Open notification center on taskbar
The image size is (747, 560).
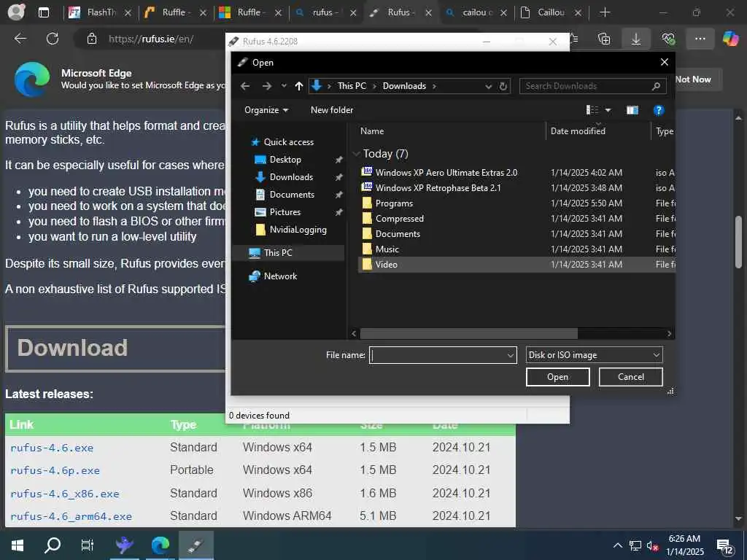point(724,547)
